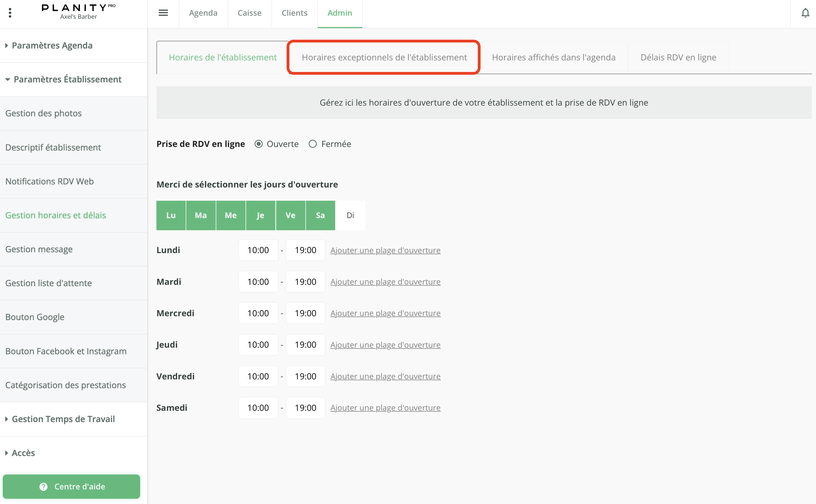Expand the Accès section
Viewport: 816px width, 504px height.
pyautogui.click(x=23, y=453)
